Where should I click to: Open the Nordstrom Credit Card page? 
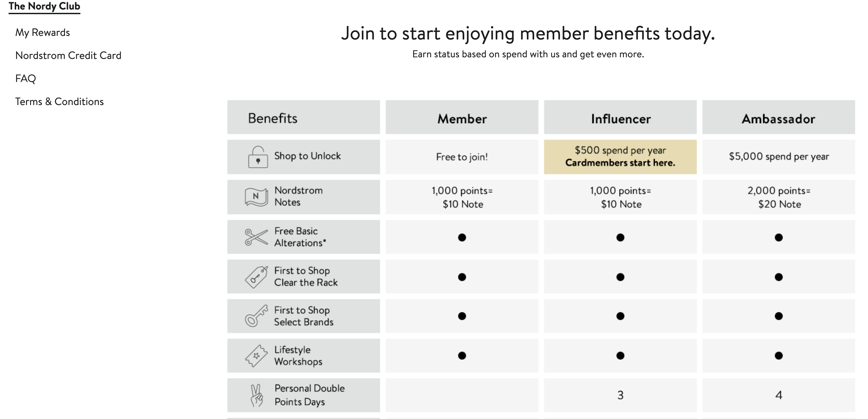click(x=69, y=55)
